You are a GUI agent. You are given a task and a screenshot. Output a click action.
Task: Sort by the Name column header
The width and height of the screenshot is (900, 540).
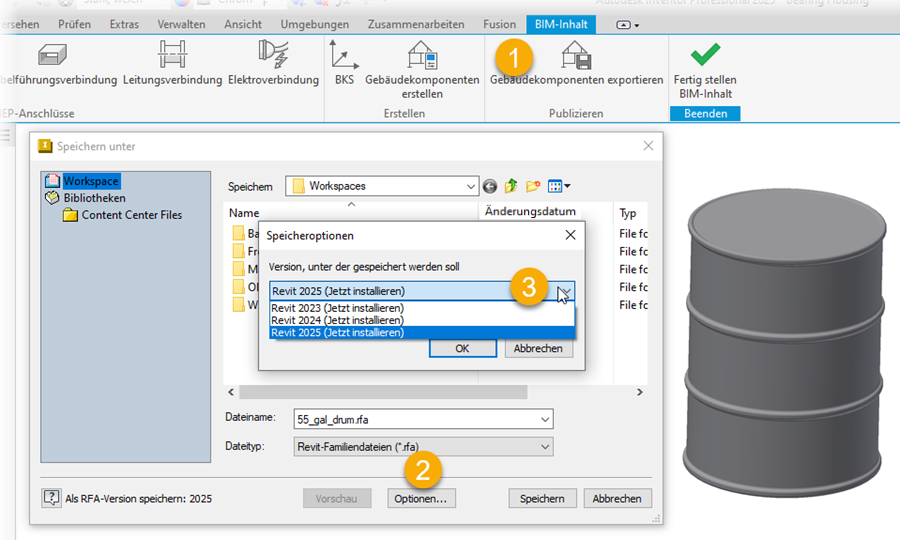coord(244,213)
